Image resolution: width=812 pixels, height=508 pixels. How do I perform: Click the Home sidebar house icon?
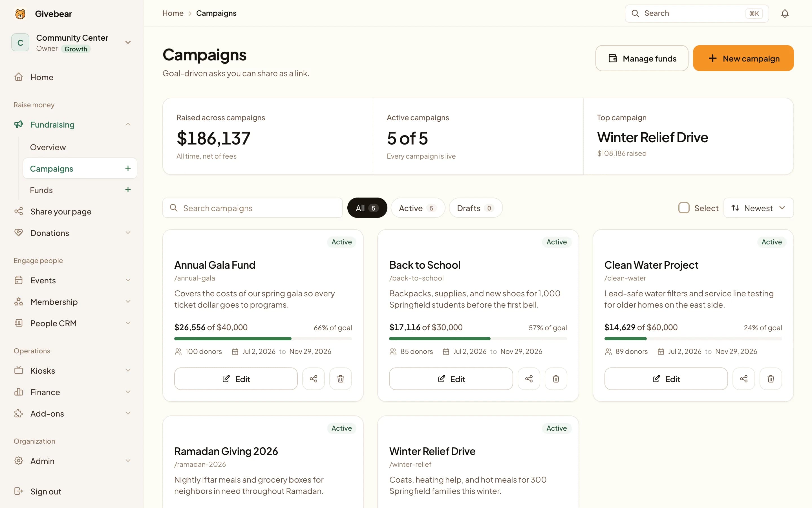click(18, 77)
